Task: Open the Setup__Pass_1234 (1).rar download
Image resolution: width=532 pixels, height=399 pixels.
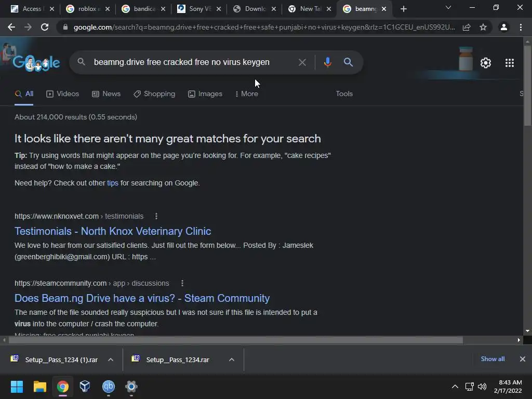Action: (x=61, y=360)
